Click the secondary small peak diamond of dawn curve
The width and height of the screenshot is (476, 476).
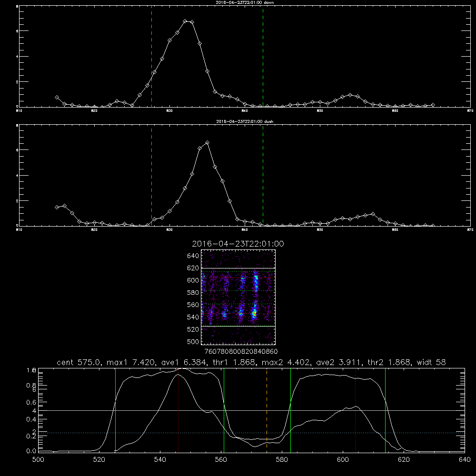click(350, 95)
